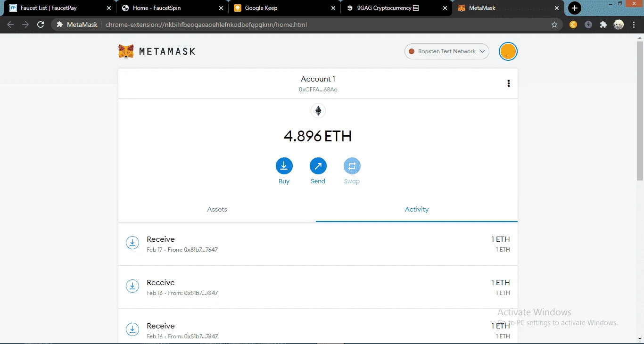644x344 pixels.
Task: Click the Buy download icon button
Action: (284, 166)
